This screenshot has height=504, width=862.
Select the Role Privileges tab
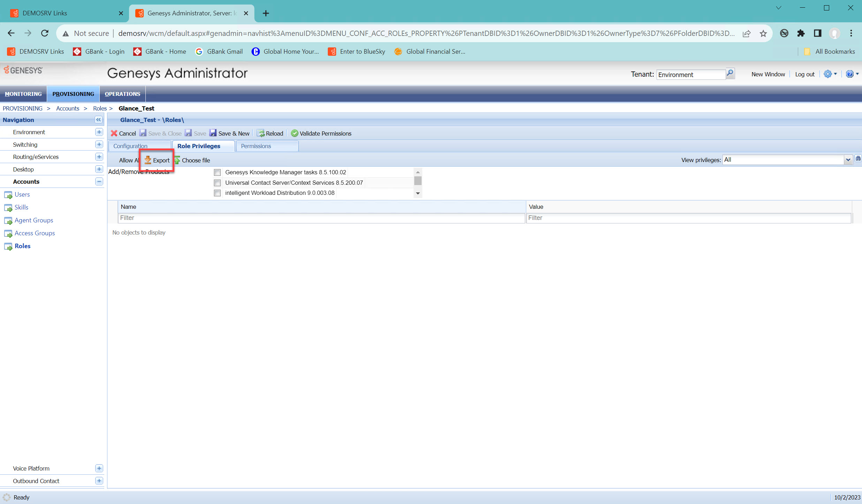[x=203, y=146]
